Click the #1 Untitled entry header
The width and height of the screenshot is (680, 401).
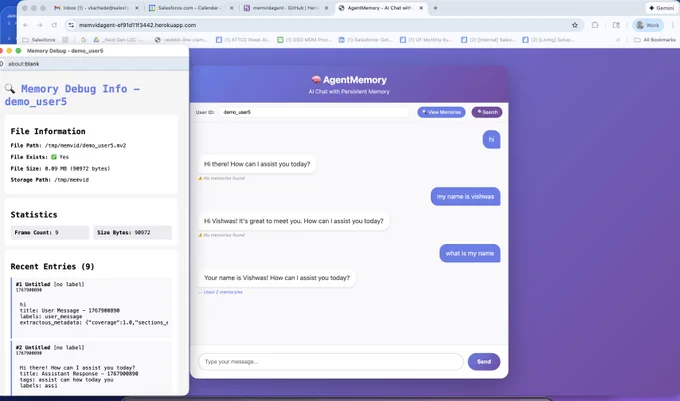(x=50, y=284)
